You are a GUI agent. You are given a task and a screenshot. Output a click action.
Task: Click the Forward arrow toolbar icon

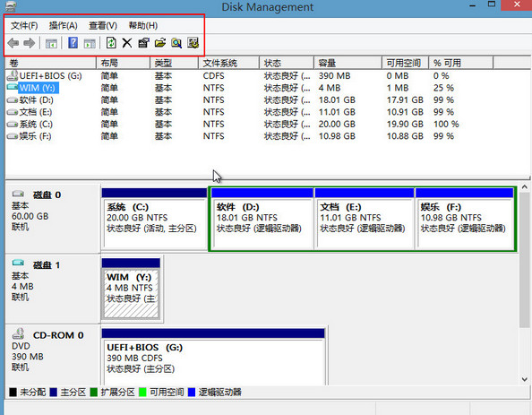click(x=30, y=43)
